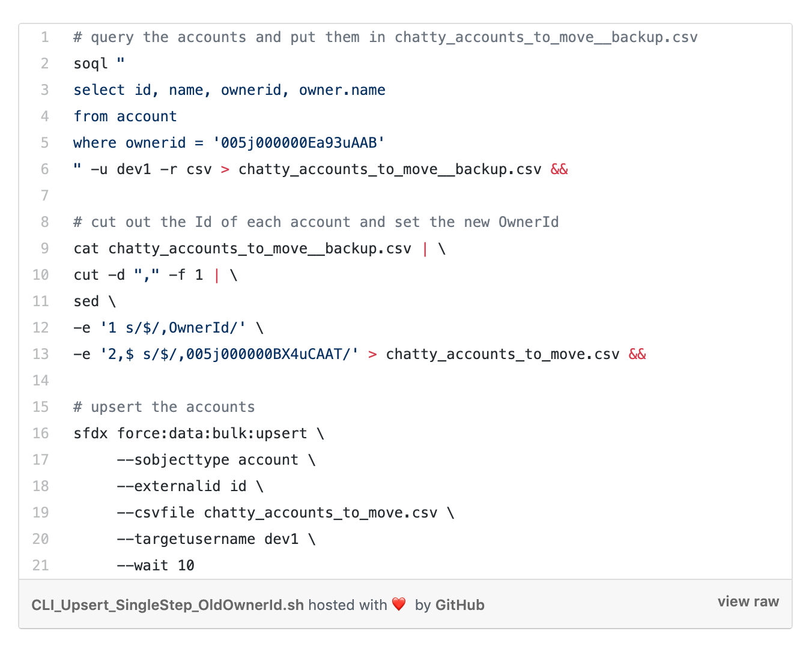
Task: Click the '--wait 10' option text
Action: click(156, 566)
